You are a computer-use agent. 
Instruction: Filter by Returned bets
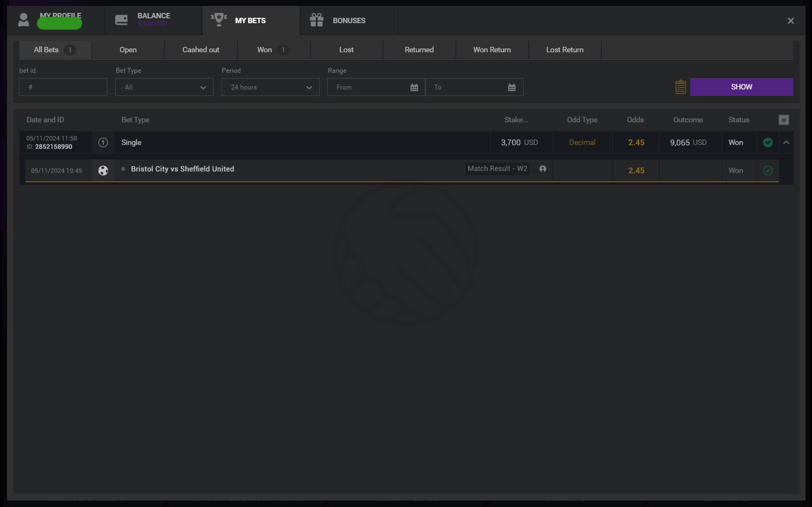pyautogui.click(x=419, y=50)
